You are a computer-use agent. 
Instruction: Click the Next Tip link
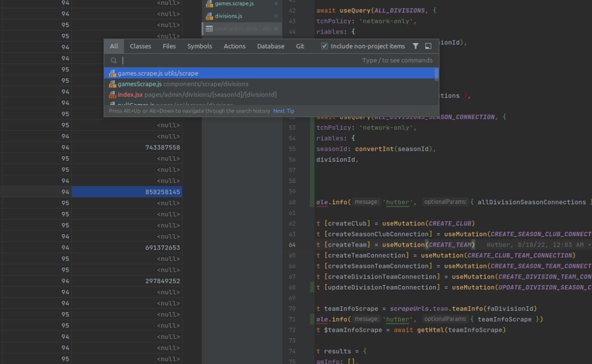(284, 111)
